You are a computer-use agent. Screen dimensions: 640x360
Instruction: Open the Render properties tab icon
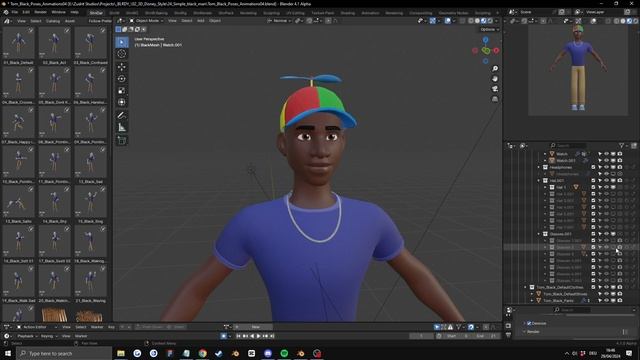point(508,326)
